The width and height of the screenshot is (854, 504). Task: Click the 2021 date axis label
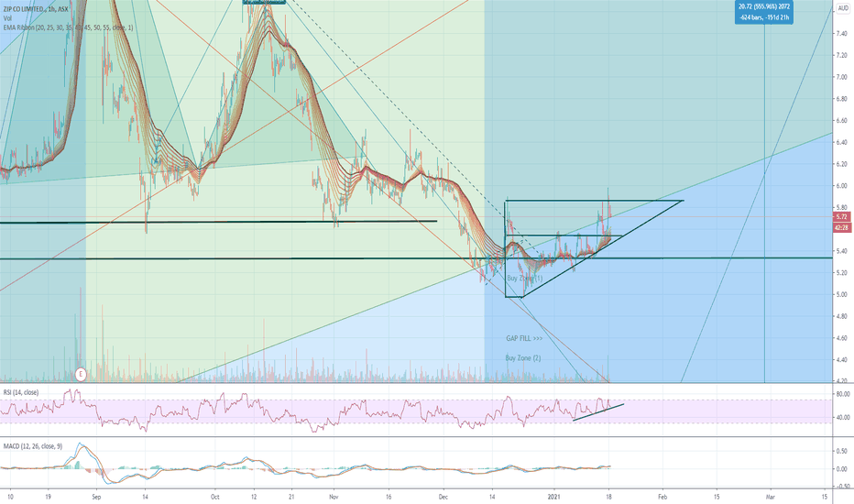click(x=553, y=497)
